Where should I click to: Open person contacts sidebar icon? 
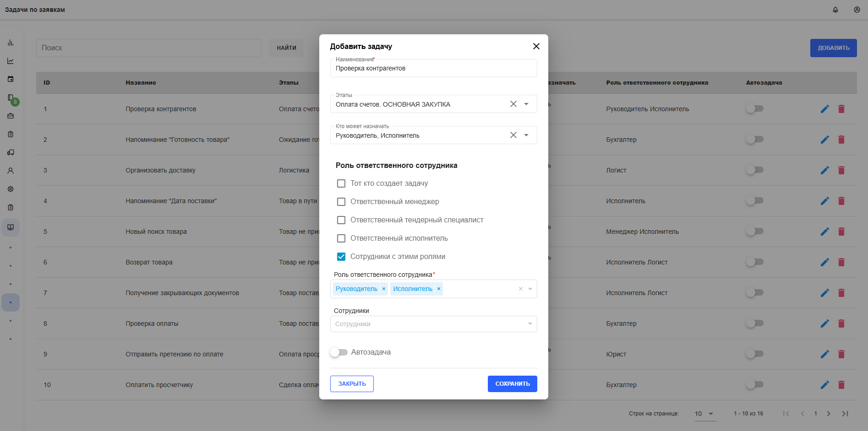coord(11,171)
